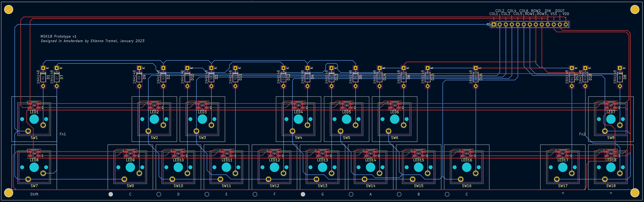Click the large cyan center hole of SW5

click(x=346, y=119)
